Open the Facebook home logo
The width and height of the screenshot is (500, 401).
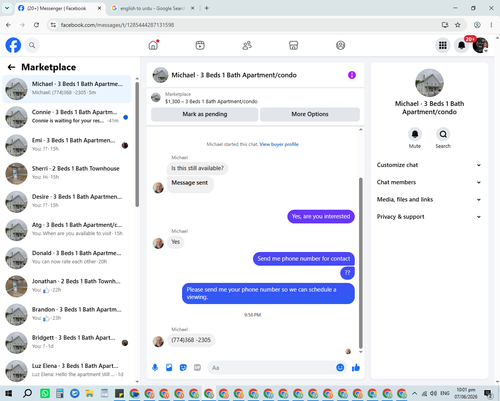click(13, 45)
